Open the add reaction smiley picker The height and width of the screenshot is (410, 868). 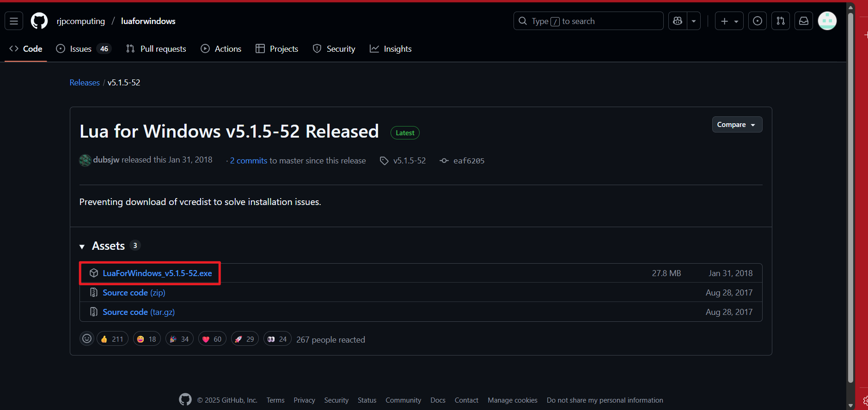(87, 339)
